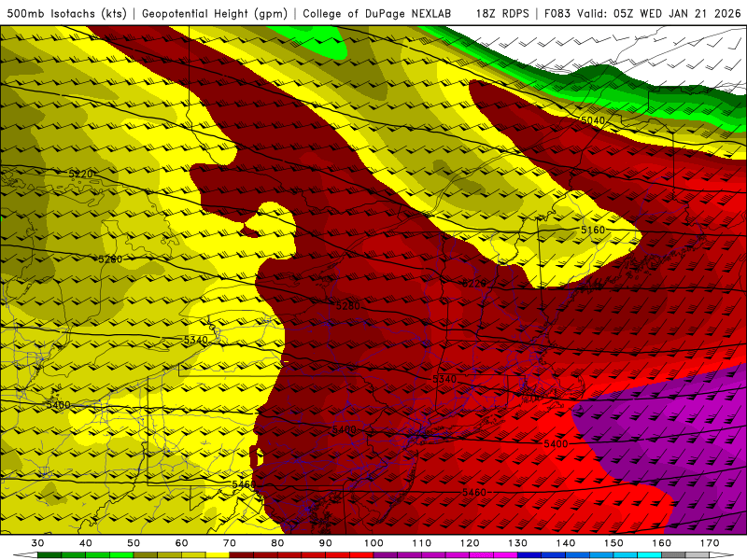
Task: Click the legend value 70
Action: (230, 543)
